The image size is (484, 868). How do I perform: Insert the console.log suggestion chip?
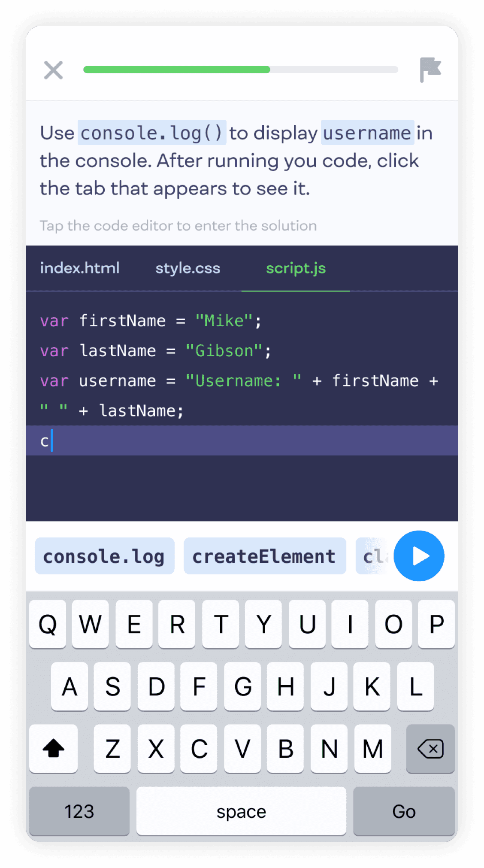tap(105, 556)
